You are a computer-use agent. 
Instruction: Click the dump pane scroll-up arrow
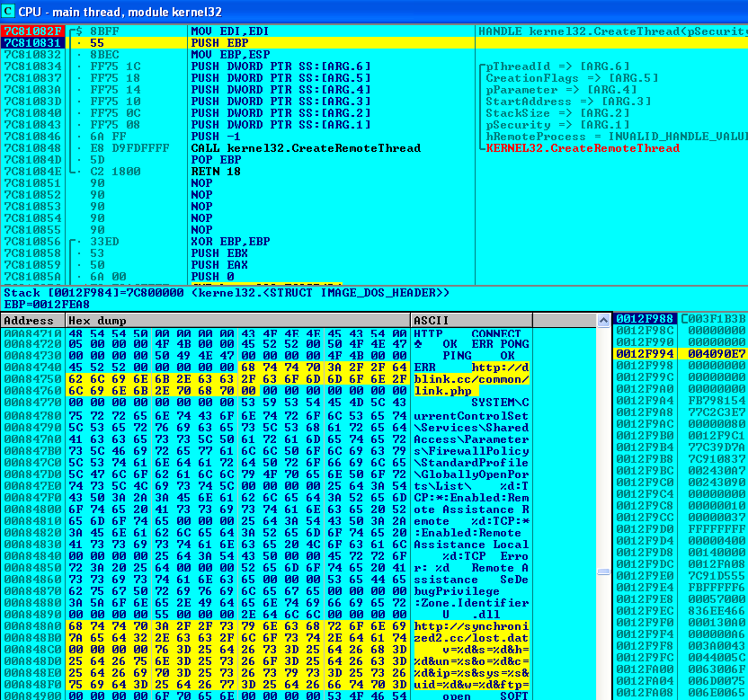tap(602, 321)
